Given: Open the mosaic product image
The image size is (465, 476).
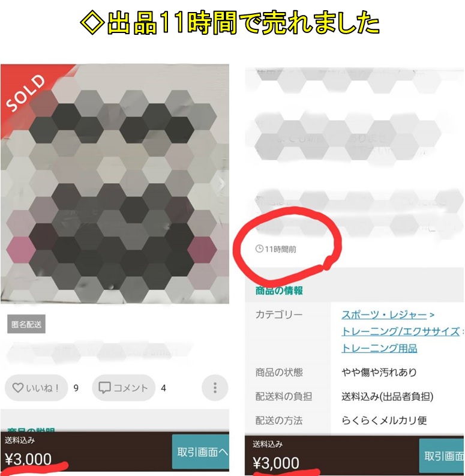Looking at the screenshot, I should click(x=115, y=184).
